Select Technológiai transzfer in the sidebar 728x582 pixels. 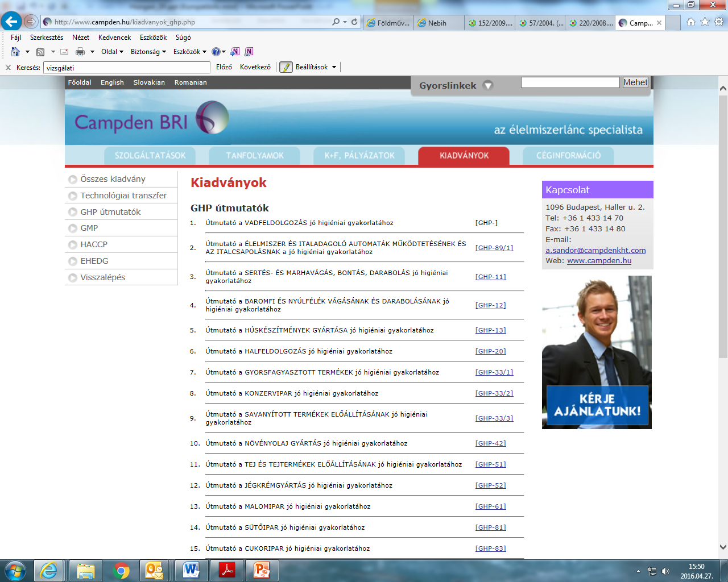click(x=123, y=196)
